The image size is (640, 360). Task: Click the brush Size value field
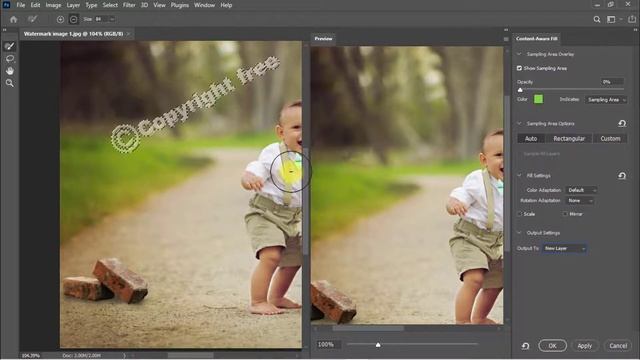[101, 19]
